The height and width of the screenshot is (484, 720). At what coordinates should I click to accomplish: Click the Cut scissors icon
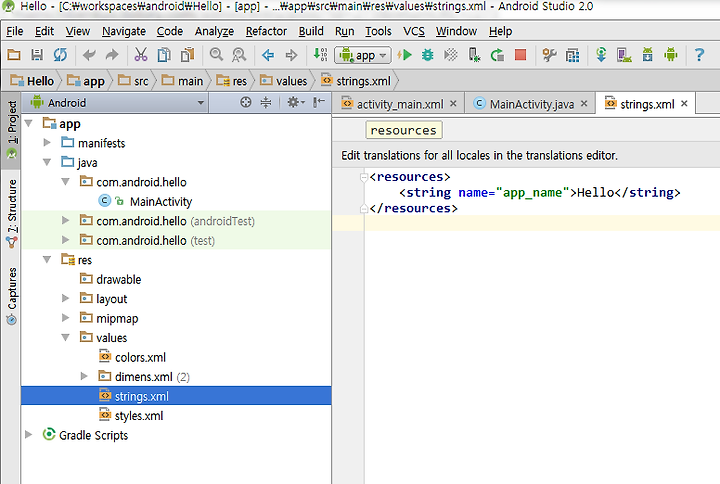141,55
